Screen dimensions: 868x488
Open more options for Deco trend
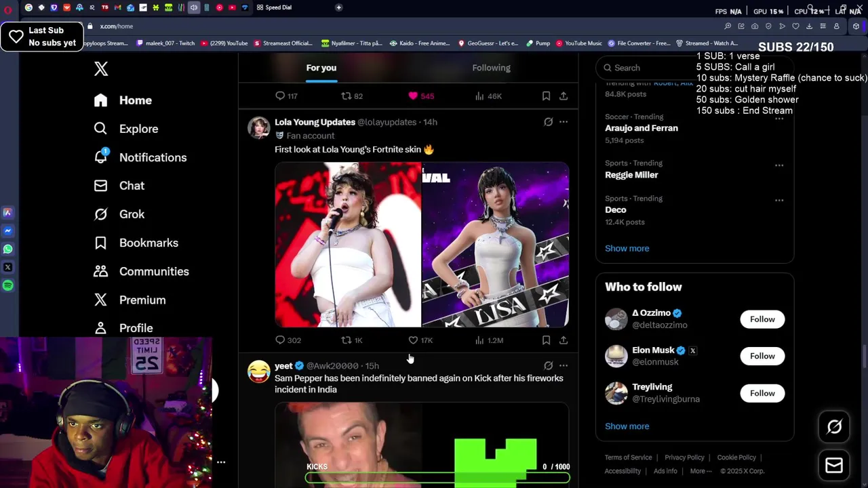click(x=779, y=201)
